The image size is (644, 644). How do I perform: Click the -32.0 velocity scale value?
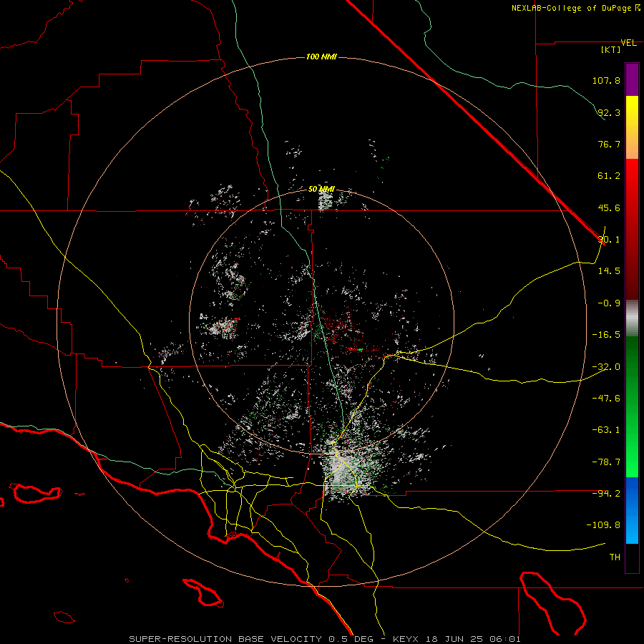tap(606, 367)
